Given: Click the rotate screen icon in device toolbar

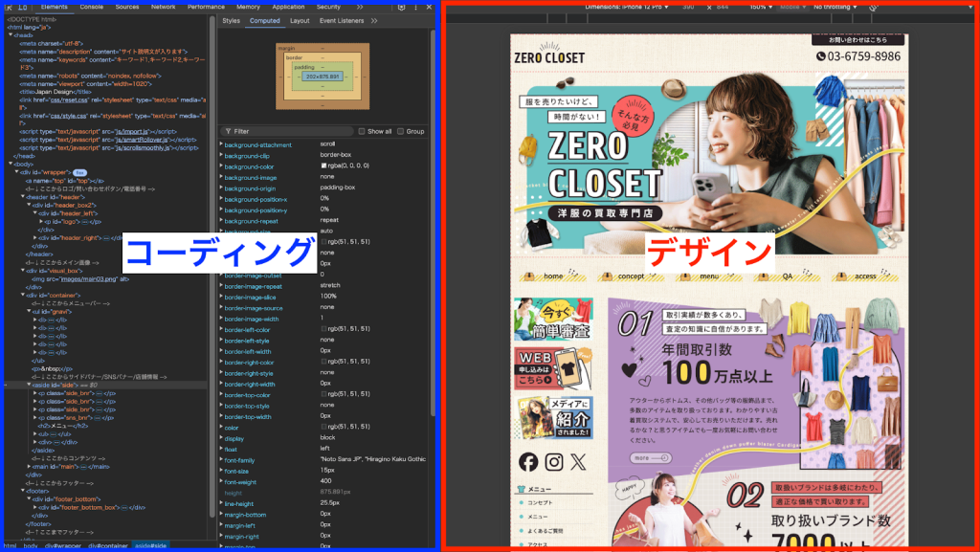Looking at the screenshot, I should [x=874, y=7].
